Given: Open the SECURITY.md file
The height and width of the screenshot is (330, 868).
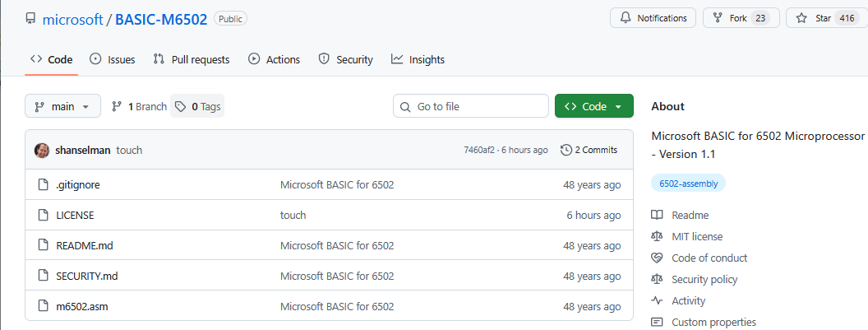Looking at the screenshot, I should point(87,276).
